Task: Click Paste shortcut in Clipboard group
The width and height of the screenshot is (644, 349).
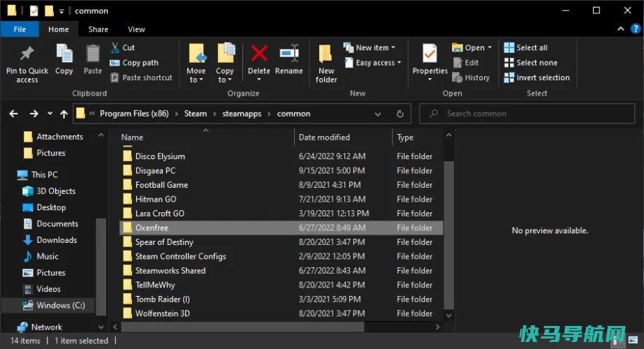Action: tap(141, 77)
